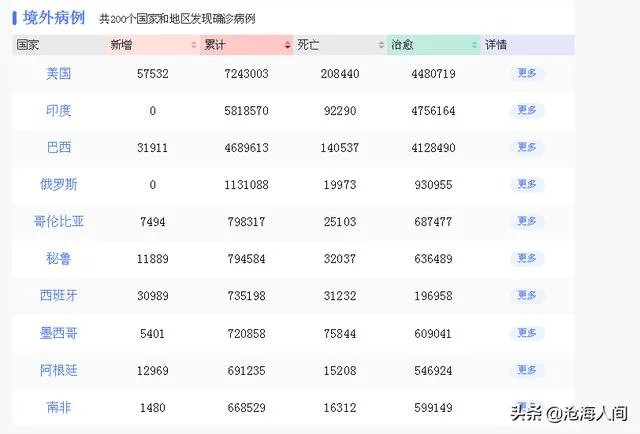This screenshot has width=640, height=434.
Task: Open 墨西哥 country link
Action: (59, 334)
